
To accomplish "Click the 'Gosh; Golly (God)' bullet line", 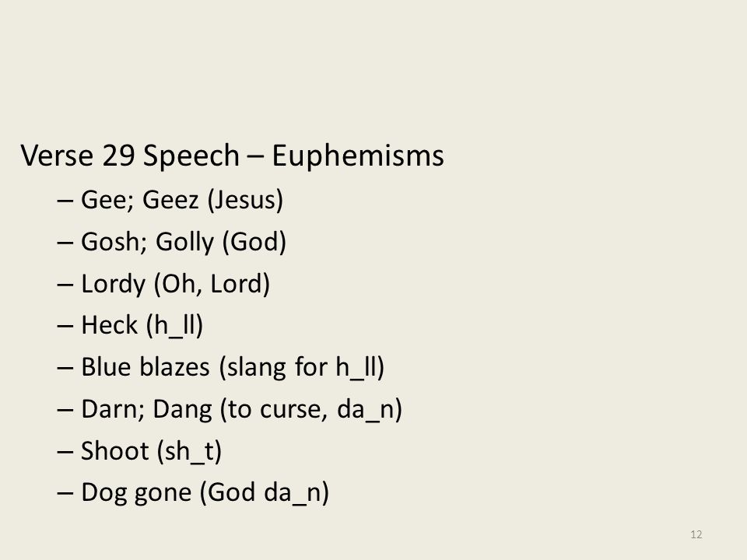I will tap(171, 241).
